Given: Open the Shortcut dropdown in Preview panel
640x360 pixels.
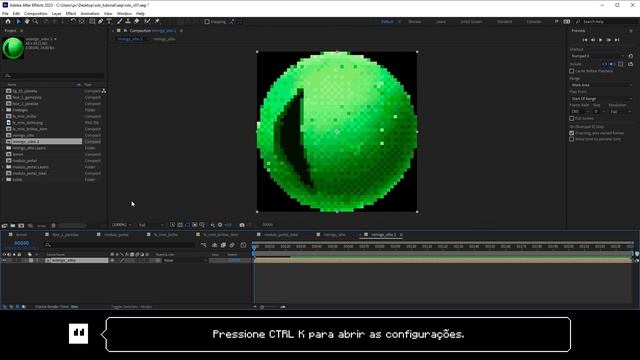Looking at the screenshot, I should point(598,56).
